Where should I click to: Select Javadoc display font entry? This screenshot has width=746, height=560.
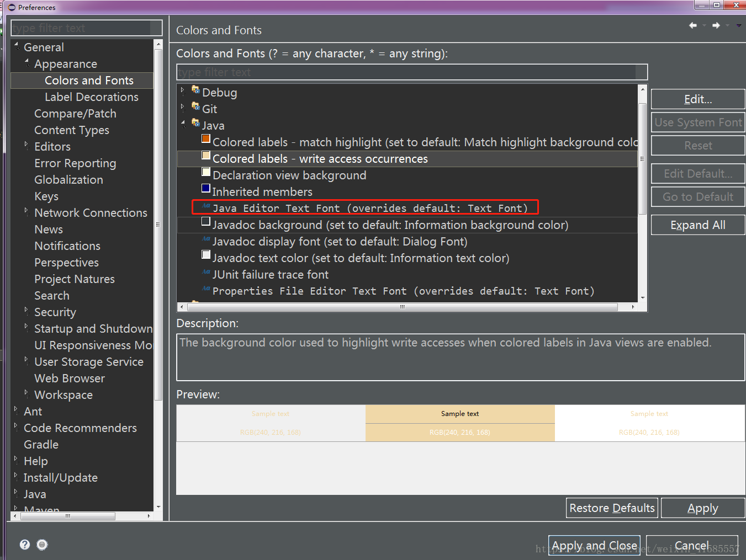340,242
